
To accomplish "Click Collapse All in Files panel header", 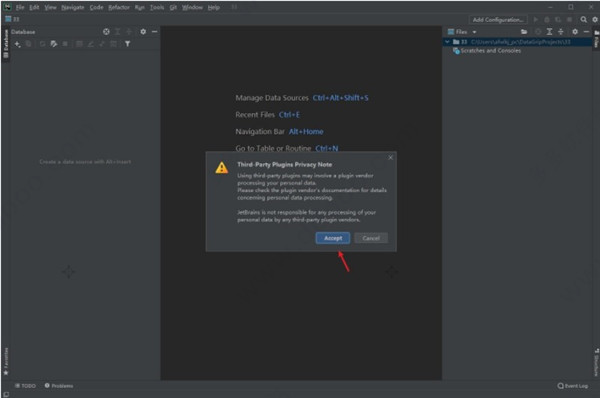I will (x=561, y=32).
